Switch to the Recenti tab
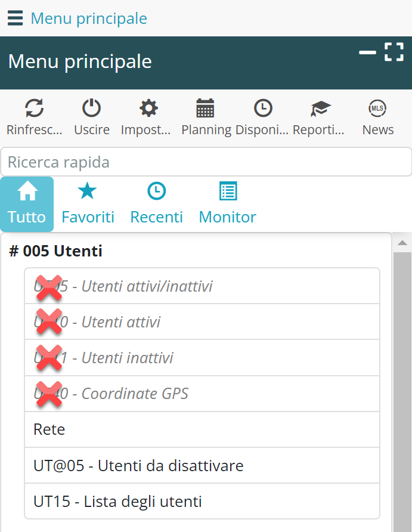 (x=156, y=204)
